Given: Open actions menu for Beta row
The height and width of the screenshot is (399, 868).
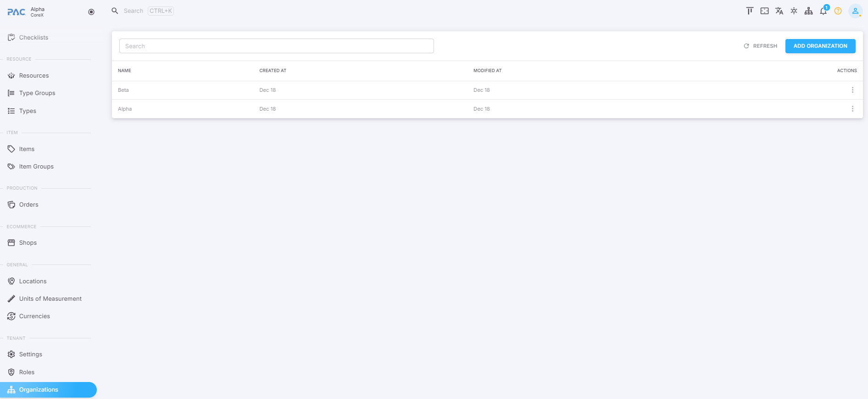Looking at the screenshot, I should [x=852, y=90].
